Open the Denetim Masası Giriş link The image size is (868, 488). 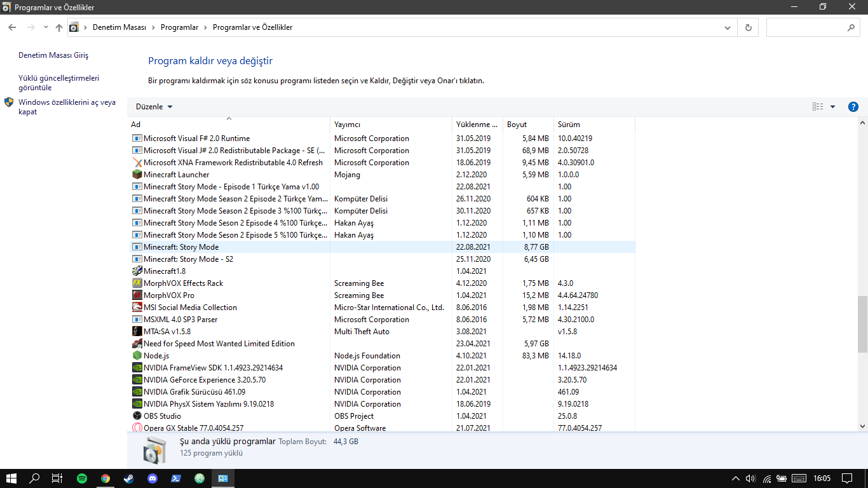(53, 56)
